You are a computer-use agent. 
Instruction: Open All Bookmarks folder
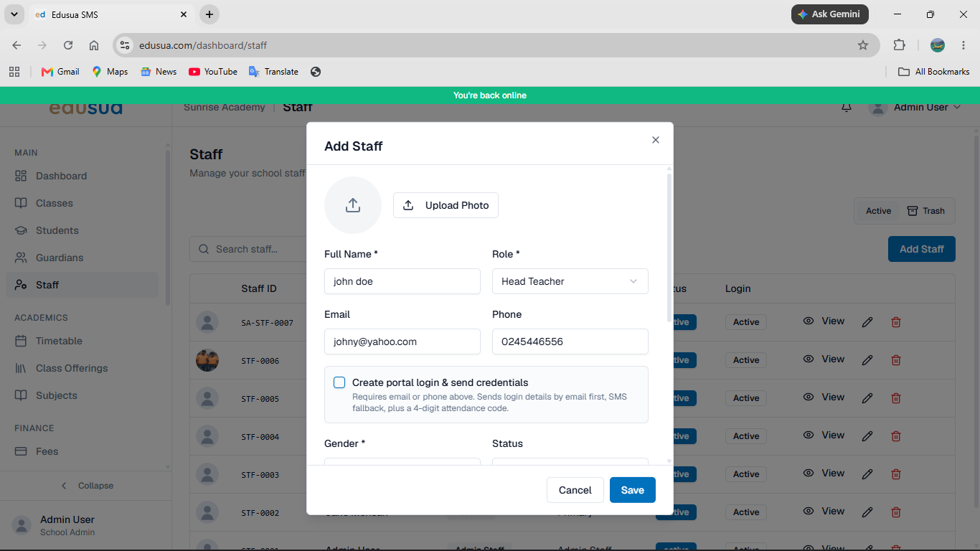tap(934, 72)
